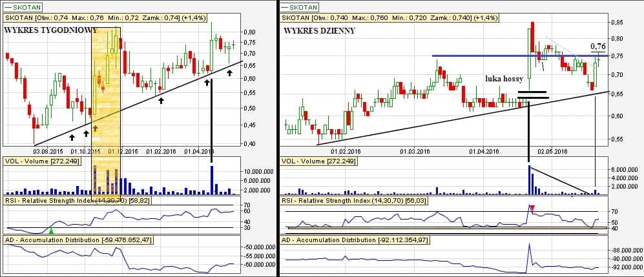The height and width of the screenshot is (277, 644).
Task: Click the green triangle marker on weekly RSI
Action: pos(52,230)
